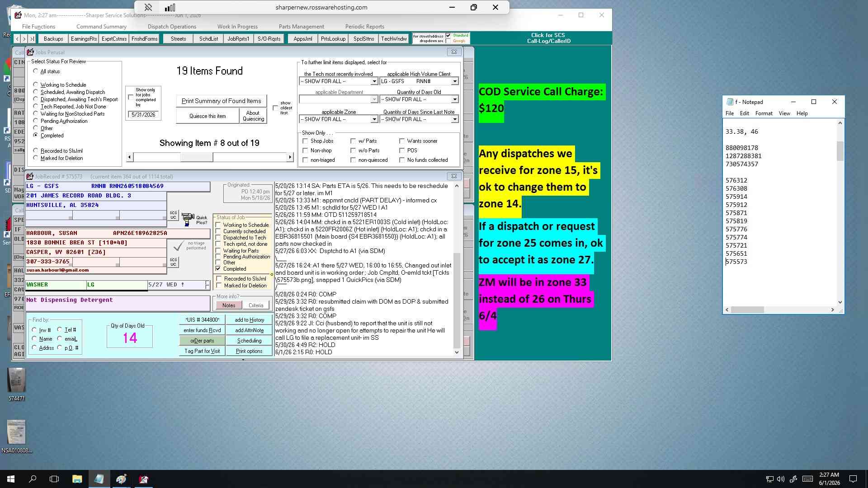Open the Format menu in Notepad

point(764,113)
